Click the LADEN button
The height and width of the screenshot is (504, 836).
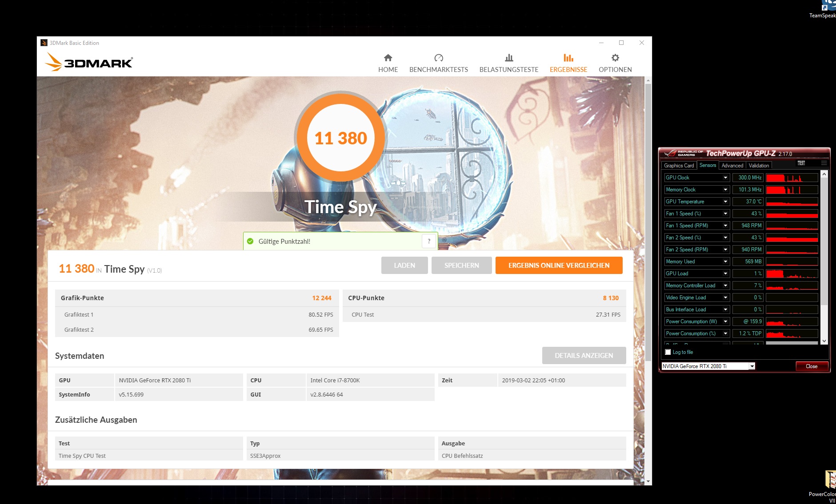click(404, 265)
